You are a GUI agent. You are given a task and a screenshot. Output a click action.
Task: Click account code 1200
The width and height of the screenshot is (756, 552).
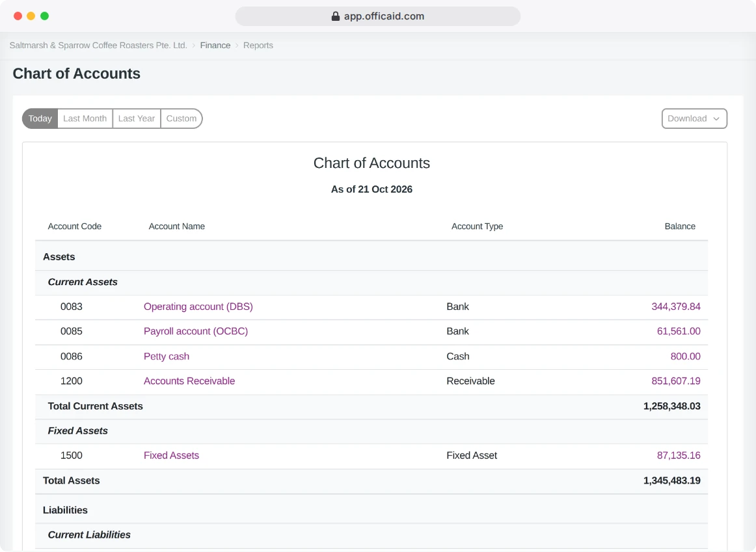pyautogui.click(x=72, y=381)
